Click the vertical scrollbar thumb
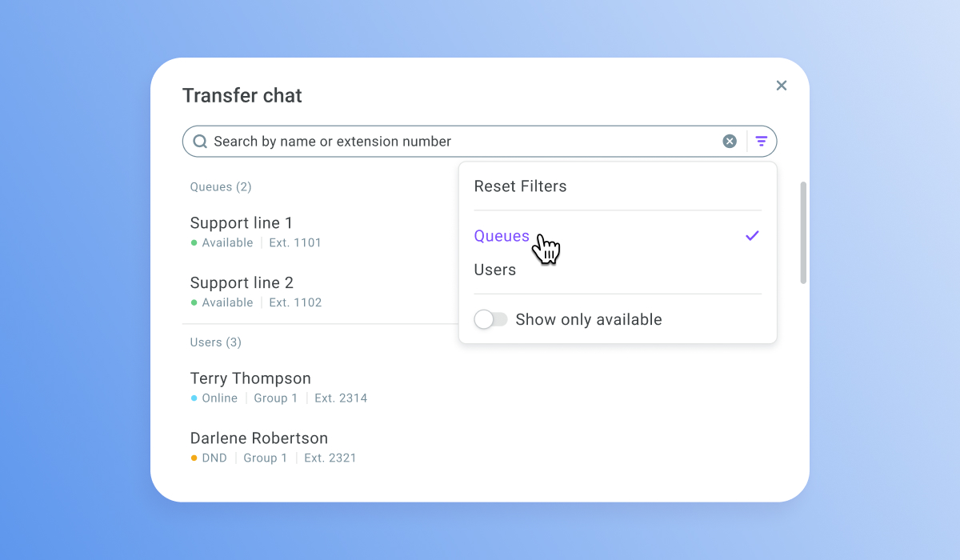The image size is (960, 560). coord(803,232)
